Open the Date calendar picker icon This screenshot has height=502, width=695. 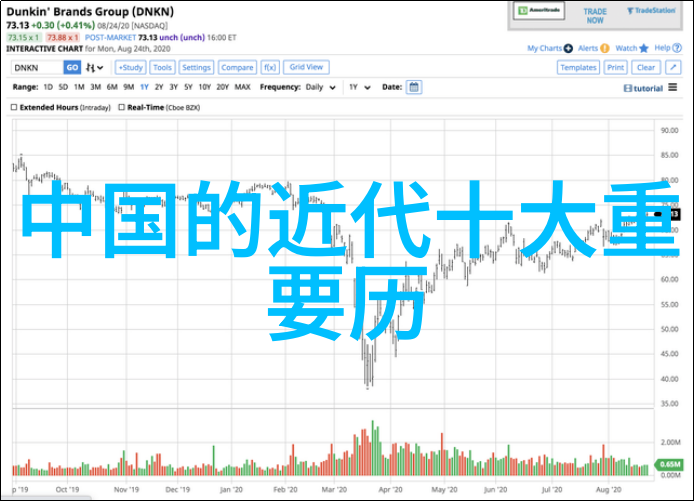click(x=414, y=87)
